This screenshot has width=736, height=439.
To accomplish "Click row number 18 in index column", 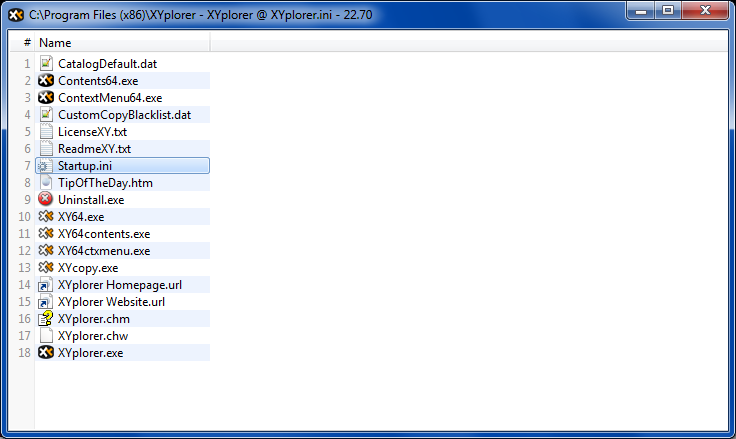I will tap(24, 353).
